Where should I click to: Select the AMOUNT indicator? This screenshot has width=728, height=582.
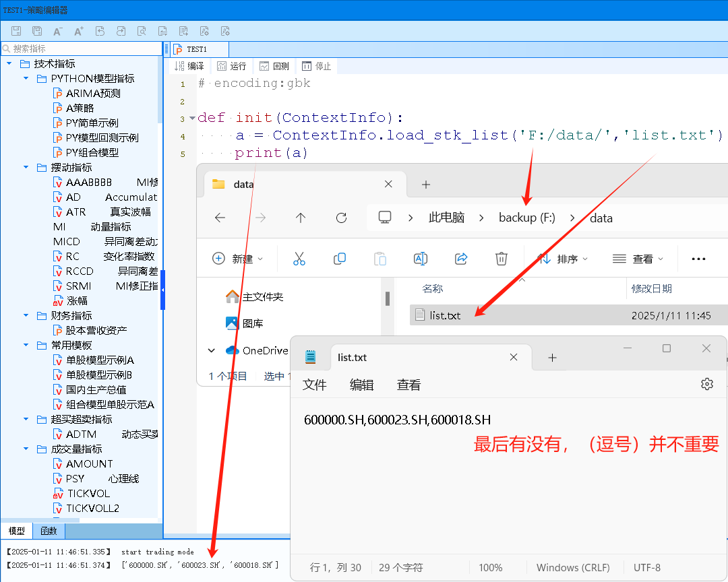(x=83, y=464)
